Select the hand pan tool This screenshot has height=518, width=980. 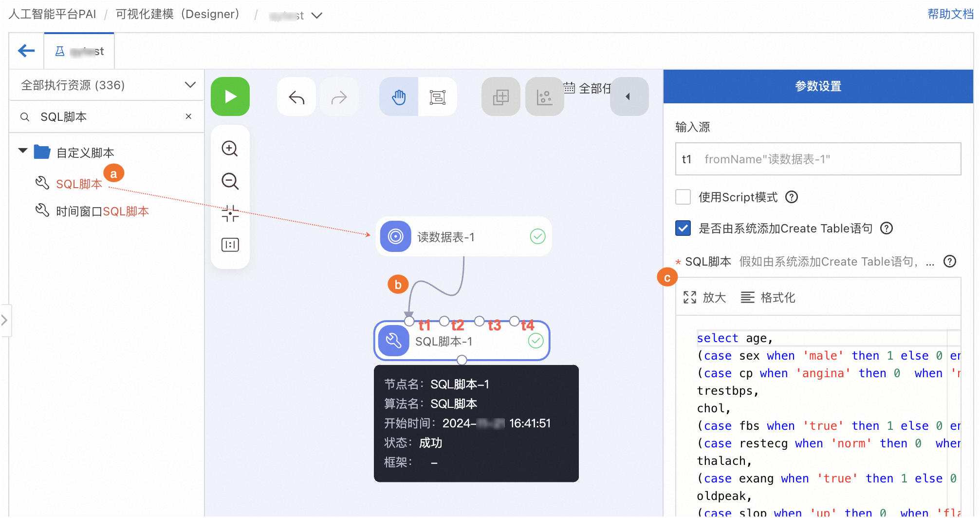click(x=399, y=97)
